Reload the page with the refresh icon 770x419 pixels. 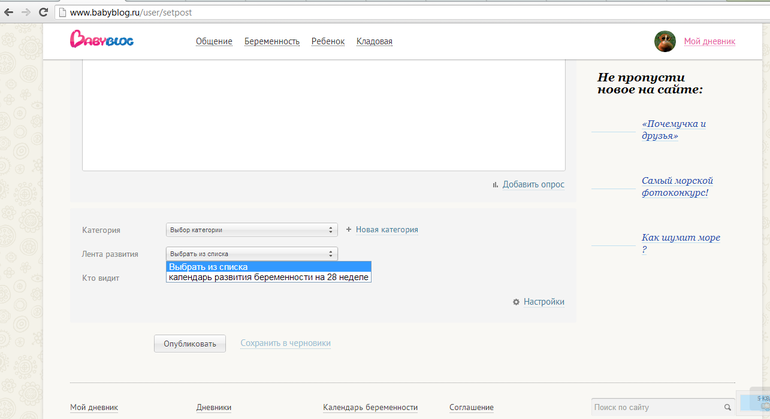coord(45,12)
